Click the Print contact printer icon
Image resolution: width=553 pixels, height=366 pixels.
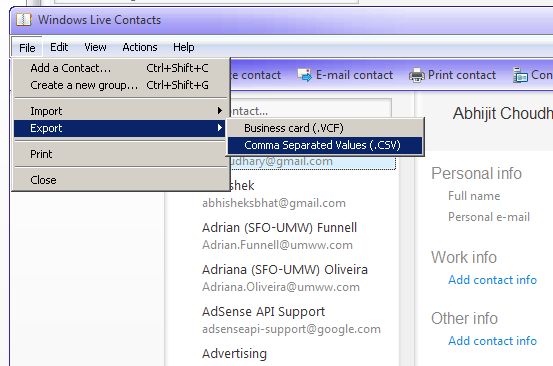click(417, 75)
